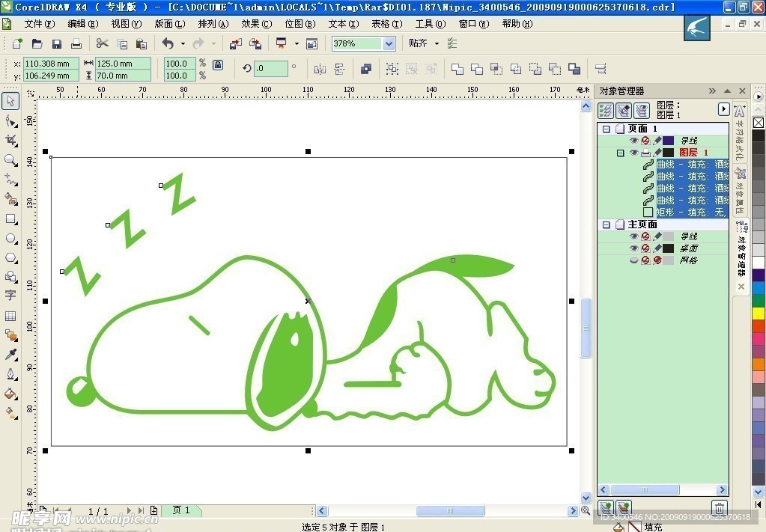766x532 pixels.
Task: Open the zoom level dropdown
Action: tap(389, 44)
